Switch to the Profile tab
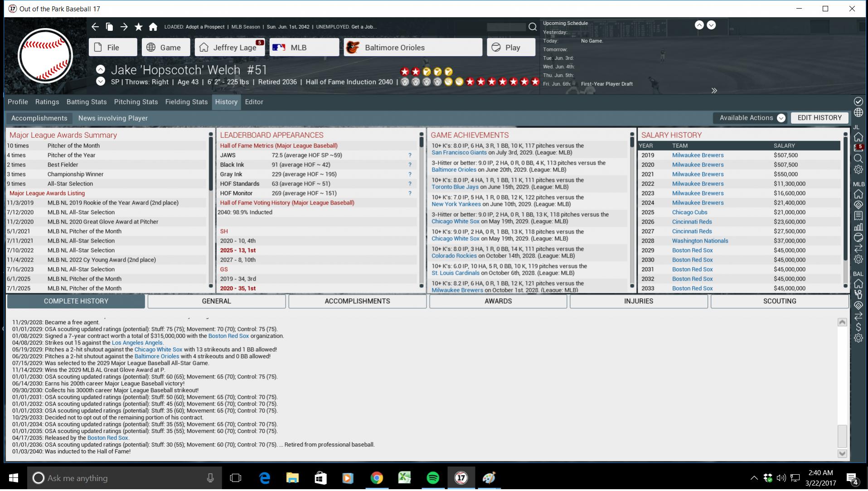 click(x=18, y=102)
